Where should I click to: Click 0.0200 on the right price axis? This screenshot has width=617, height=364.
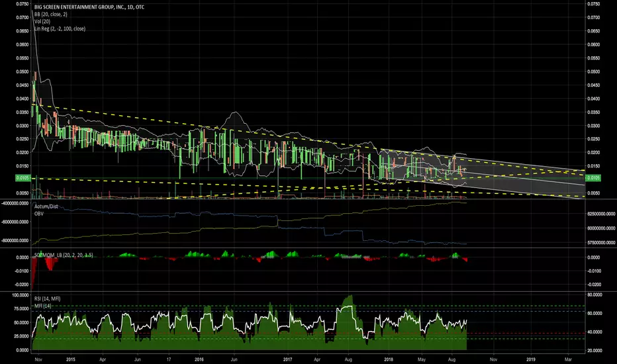pyautogui.click(x=593, y=152)
